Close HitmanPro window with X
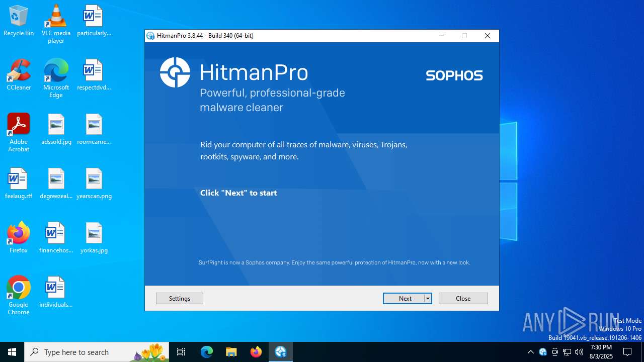Viewport: 644px width, 362px height. click(x=487, y=36)
